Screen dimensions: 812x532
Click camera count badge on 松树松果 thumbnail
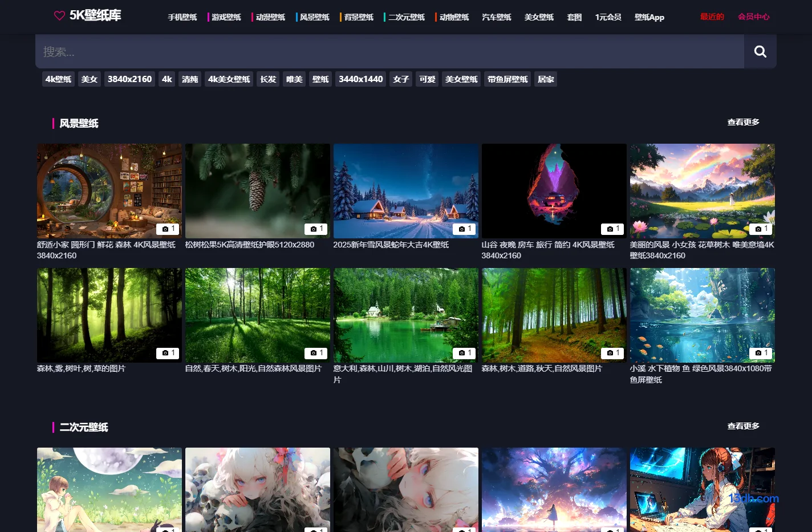316,229
